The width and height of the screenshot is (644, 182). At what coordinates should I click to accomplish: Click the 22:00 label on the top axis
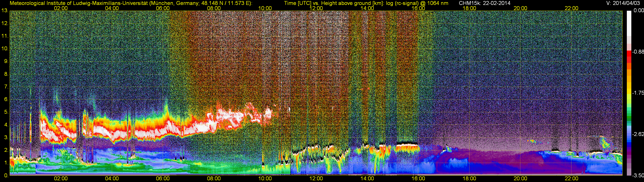click(x=571, y=8)
